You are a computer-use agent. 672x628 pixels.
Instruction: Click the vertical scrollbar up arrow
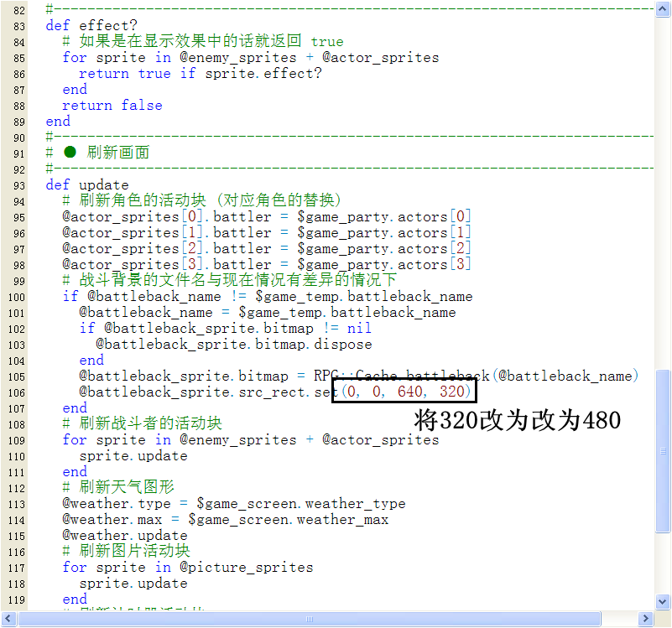click(663, 9)
